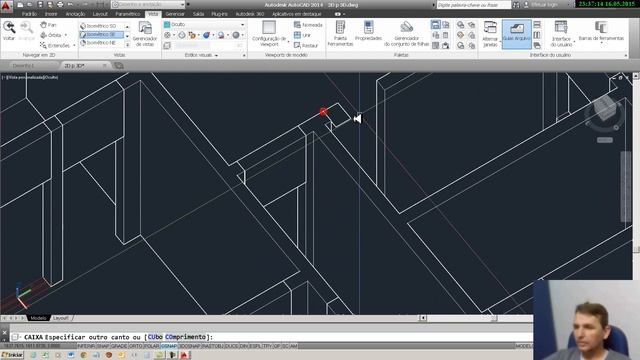
Task: Click the new-tab icon beside file tabs
Action: (119, 65)
